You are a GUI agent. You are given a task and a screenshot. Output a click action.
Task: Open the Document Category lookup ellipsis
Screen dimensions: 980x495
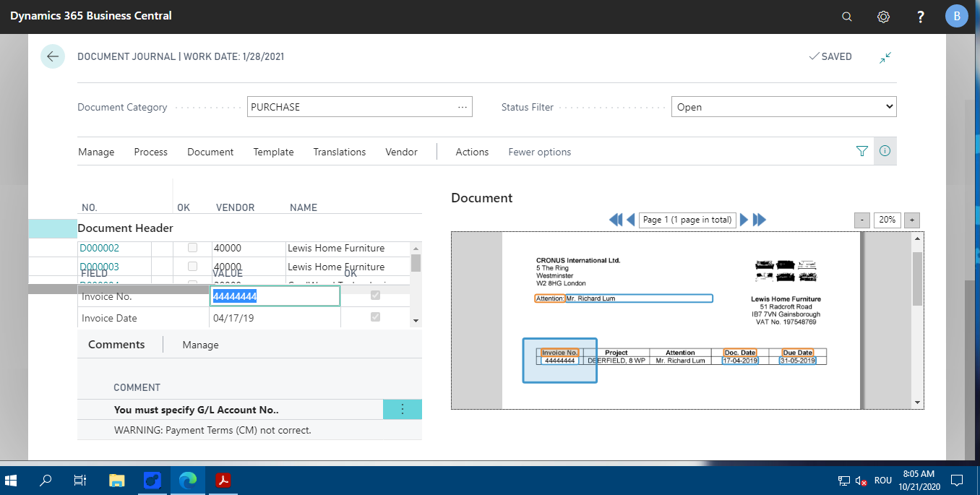(463, 106)
